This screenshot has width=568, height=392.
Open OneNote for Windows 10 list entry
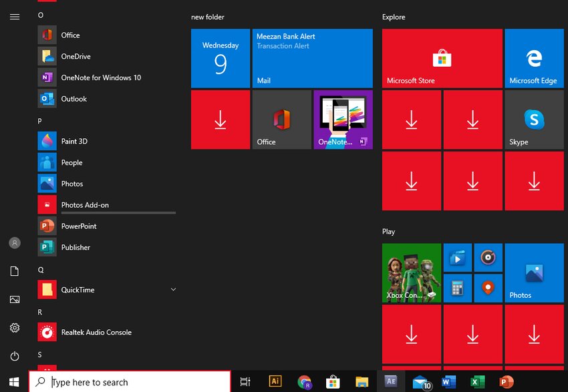point(107,77)
